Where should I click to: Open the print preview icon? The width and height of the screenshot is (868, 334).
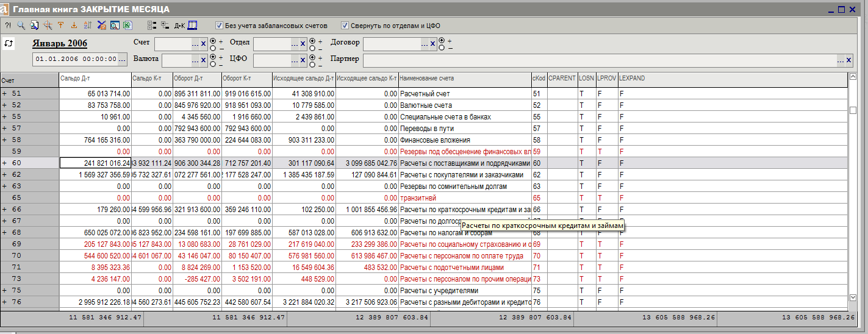(115, 26)
